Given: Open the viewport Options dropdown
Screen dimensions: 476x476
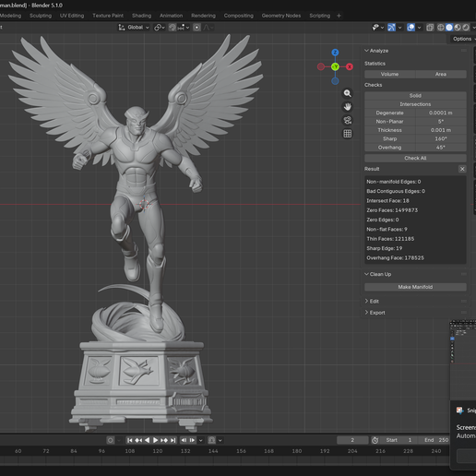Looking at the screenshot, I should 463,39.
